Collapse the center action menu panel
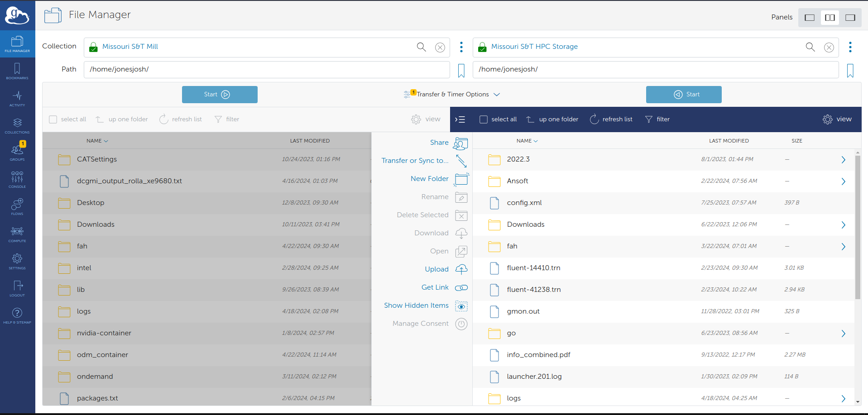Screen dimensions: 868x415 click(x=460, y=119)
